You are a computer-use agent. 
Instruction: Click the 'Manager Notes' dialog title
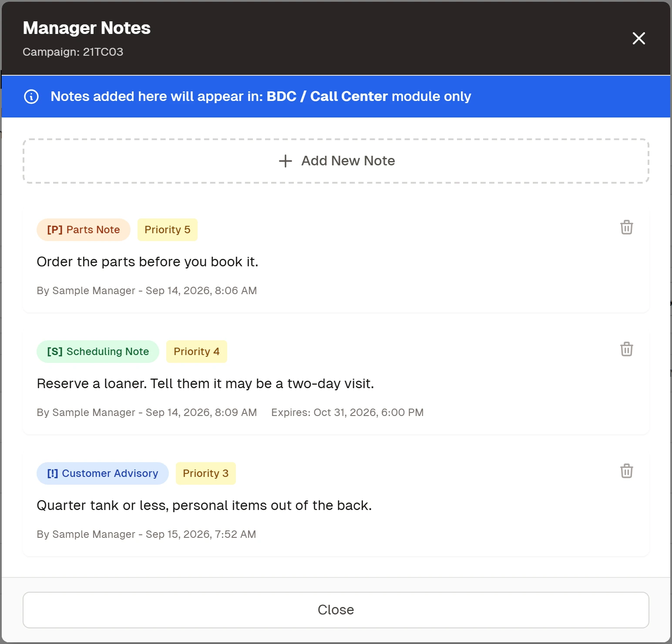tap(87, 28)
